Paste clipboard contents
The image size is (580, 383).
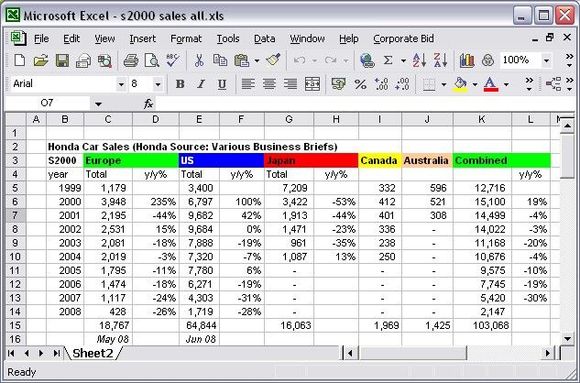click(x=242, y=60)
